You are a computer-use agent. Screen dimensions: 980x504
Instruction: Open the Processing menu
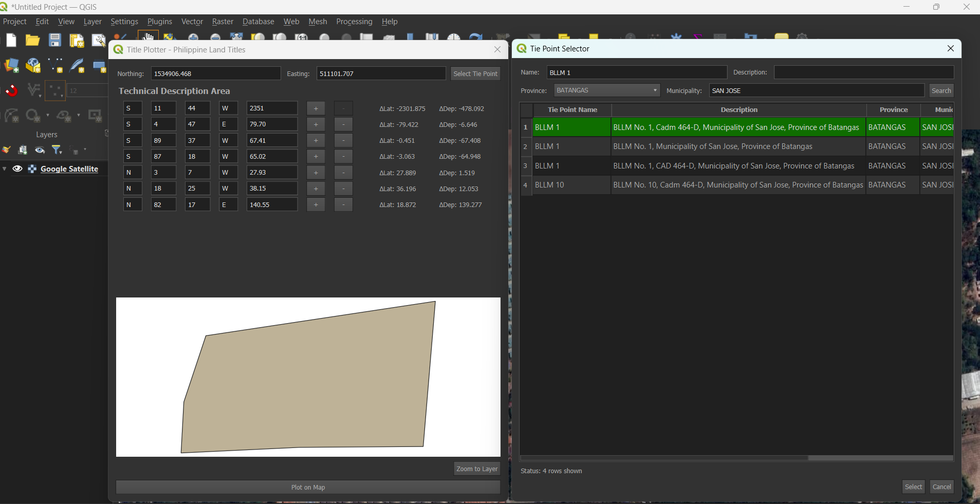354,22
